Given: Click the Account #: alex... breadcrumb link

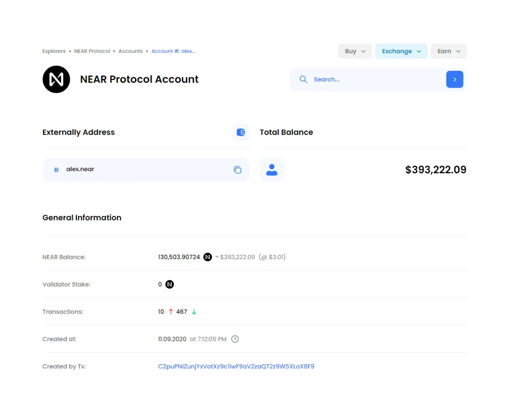Looking at the screenshot, I should coord(173,51).
